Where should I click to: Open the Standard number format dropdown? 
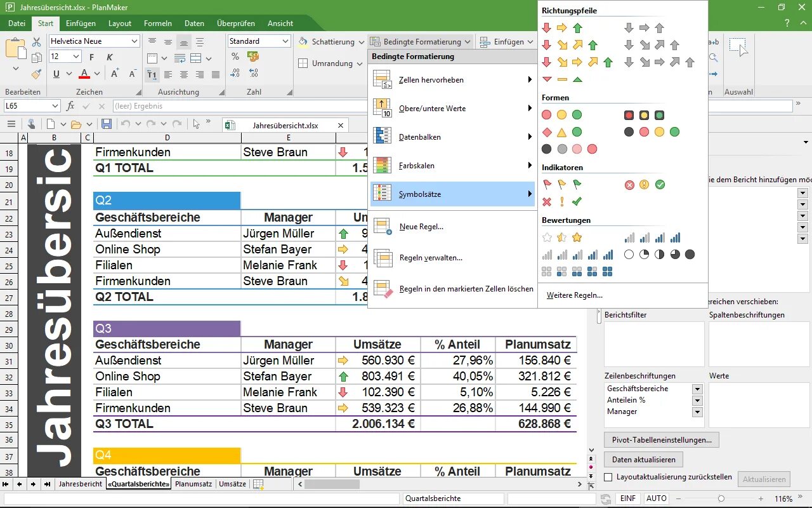tap(285, 41)
